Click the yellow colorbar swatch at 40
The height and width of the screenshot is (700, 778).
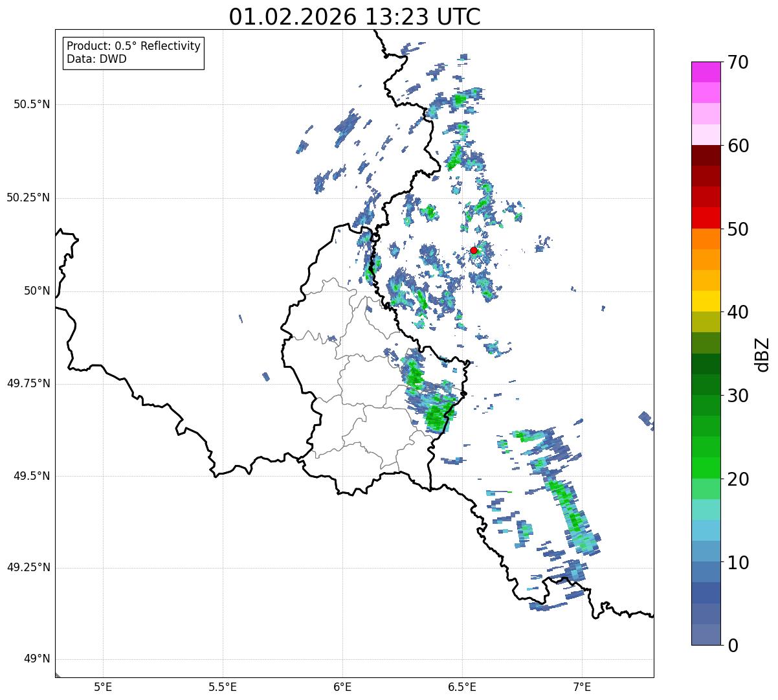point(706,301)
